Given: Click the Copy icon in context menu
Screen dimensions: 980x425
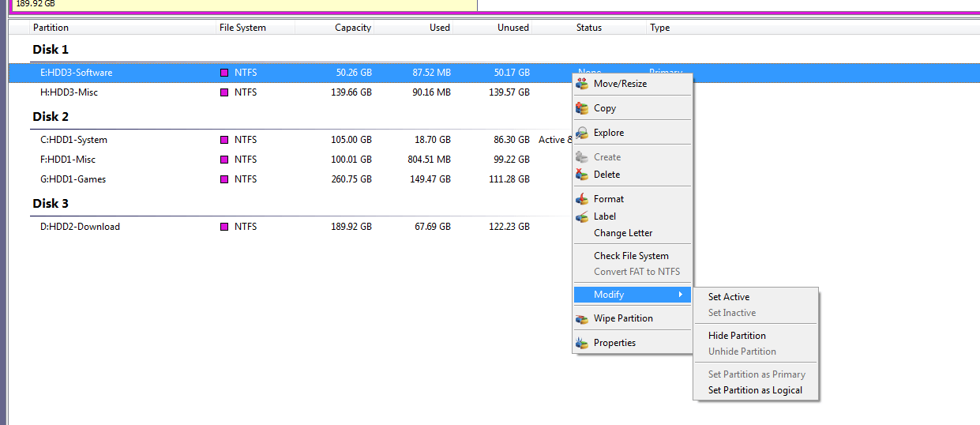Looking at the screenshot, I should [582, 108].
